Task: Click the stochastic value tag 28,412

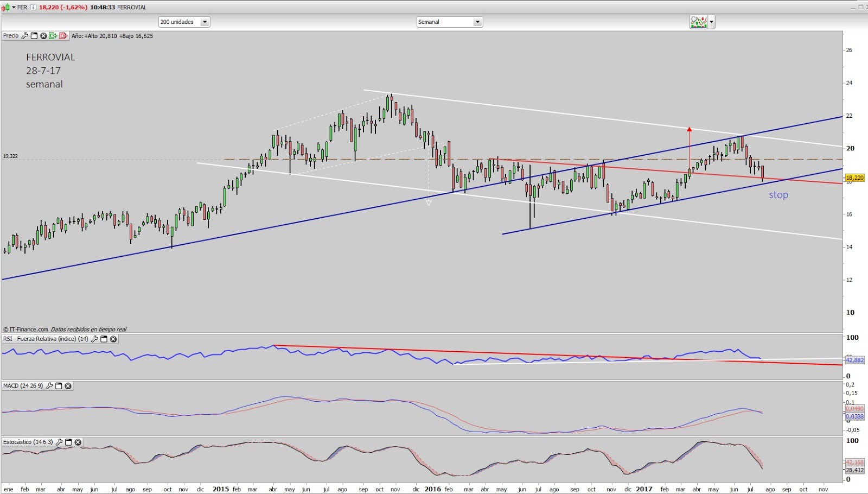Action: pyautogui.click(x=854, y=470)
